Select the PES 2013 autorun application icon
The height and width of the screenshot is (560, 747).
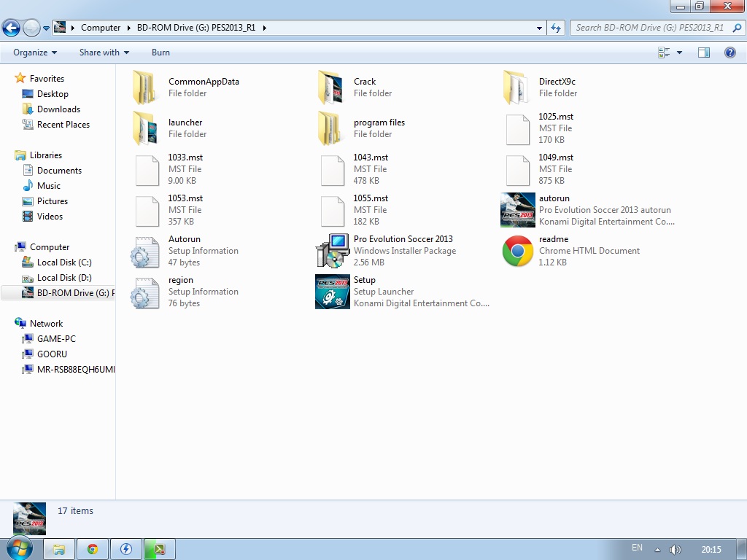pos(518,210)
